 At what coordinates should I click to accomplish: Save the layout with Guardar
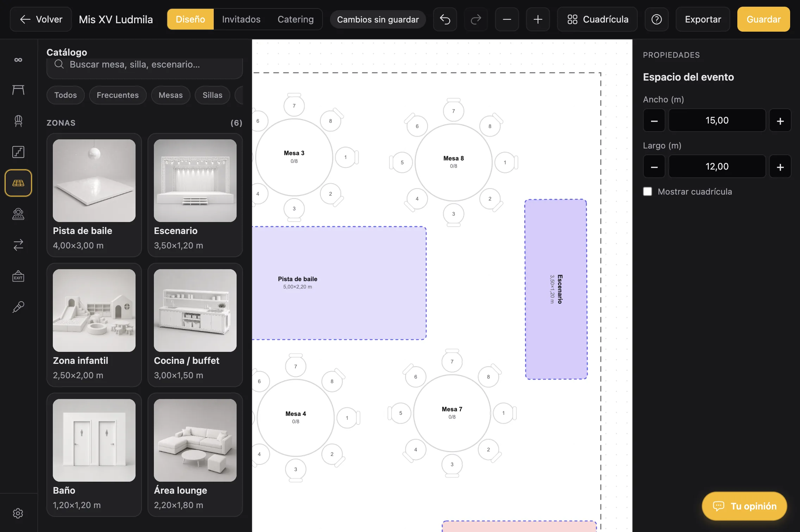coord(764,19)
